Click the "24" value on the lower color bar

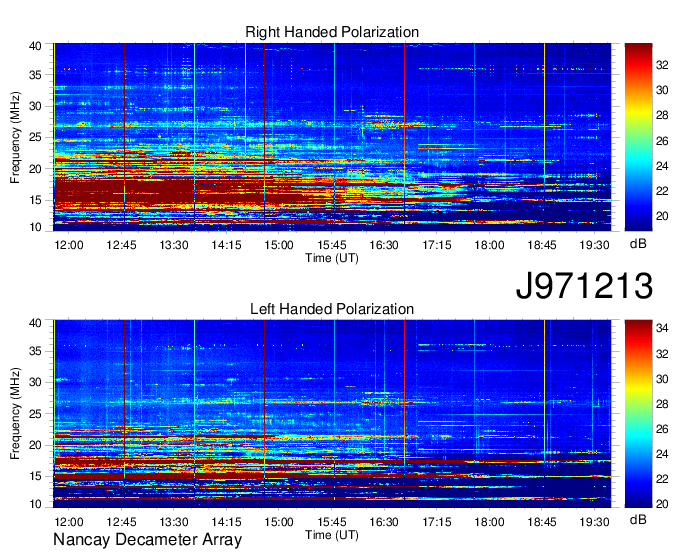click(x=662, y=454)
